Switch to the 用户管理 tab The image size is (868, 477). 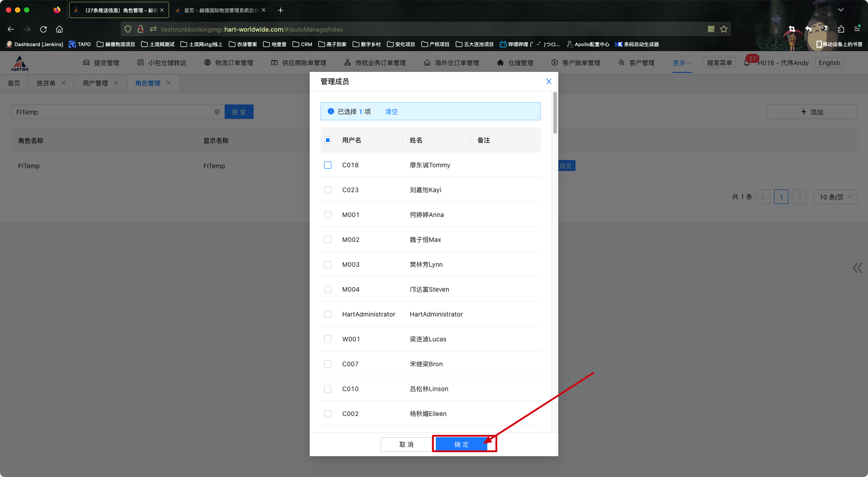[95, 83]
